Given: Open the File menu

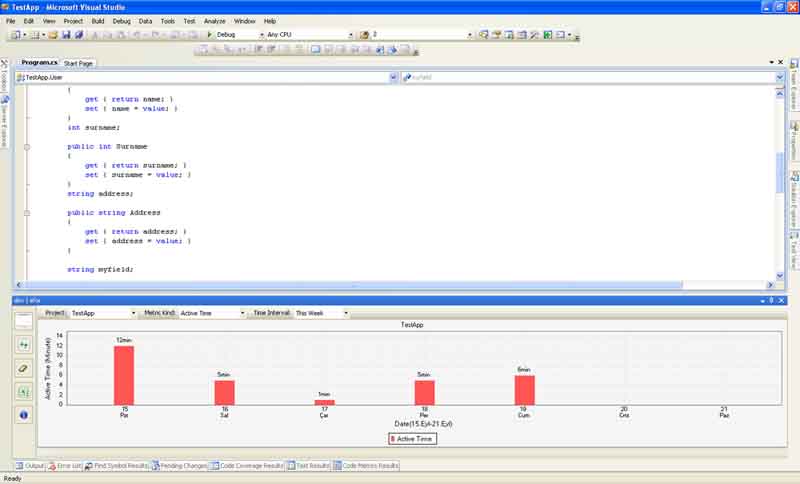Looking at the screenshot, I should 11,21.
